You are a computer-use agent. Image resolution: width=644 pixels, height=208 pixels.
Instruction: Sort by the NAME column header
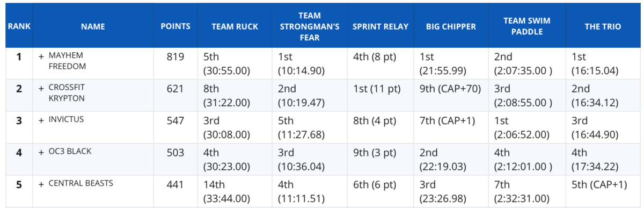tap(93, 26)
